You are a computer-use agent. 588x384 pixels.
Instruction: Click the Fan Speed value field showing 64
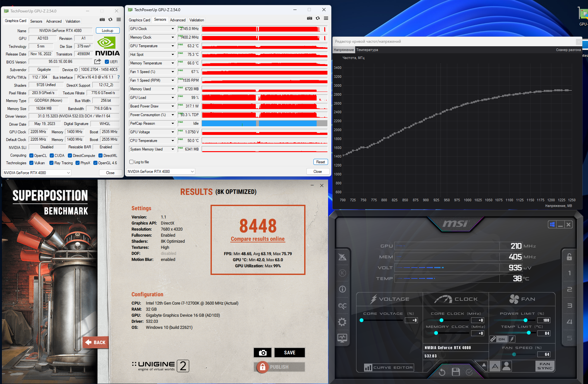pos(544,354)
